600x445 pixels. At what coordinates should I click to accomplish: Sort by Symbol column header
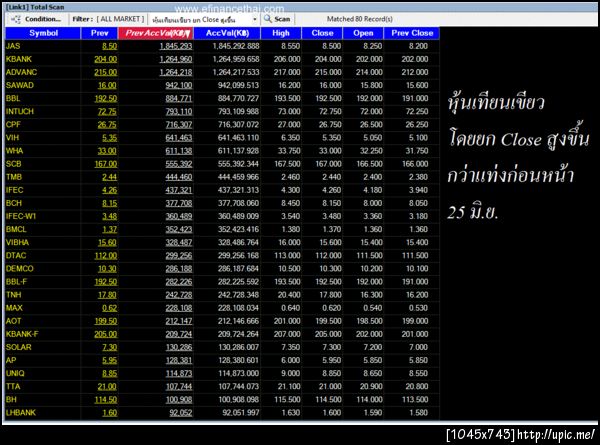click(43, 33)
